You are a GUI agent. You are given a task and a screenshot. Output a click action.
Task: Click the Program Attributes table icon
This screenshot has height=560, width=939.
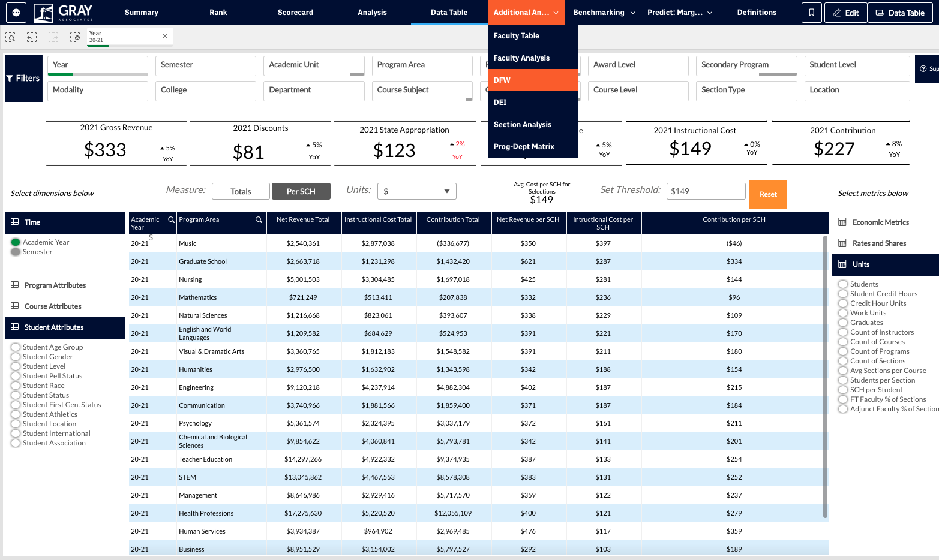(15, 285)
